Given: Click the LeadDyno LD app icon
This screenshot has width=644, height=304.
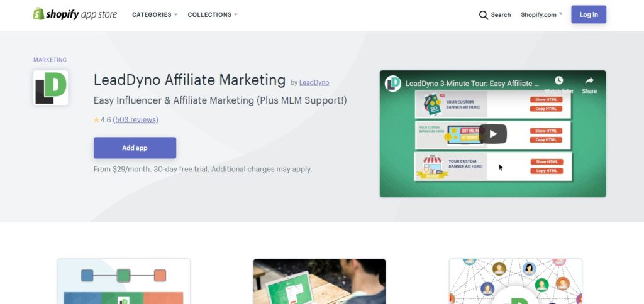Looking at the screenshot, I should 51,87.
